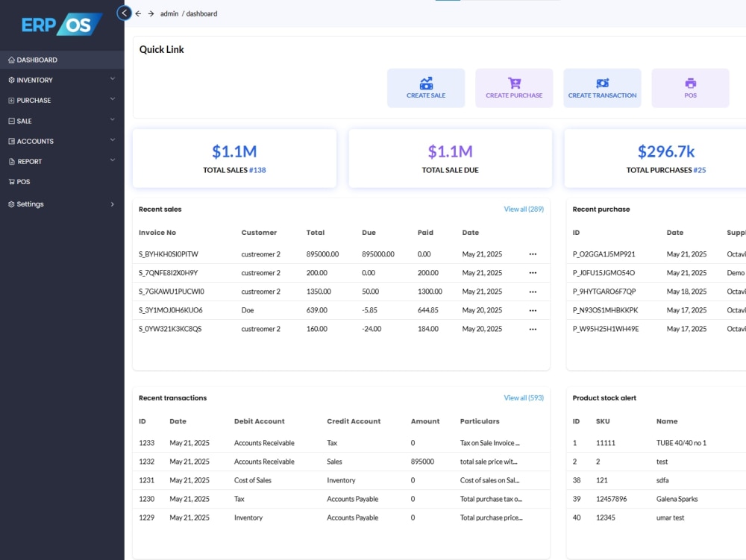The width and height of the screenshot is (746, 560).
Task: Click the $296.7k Total Purchases amount
Action: [666, 151]
